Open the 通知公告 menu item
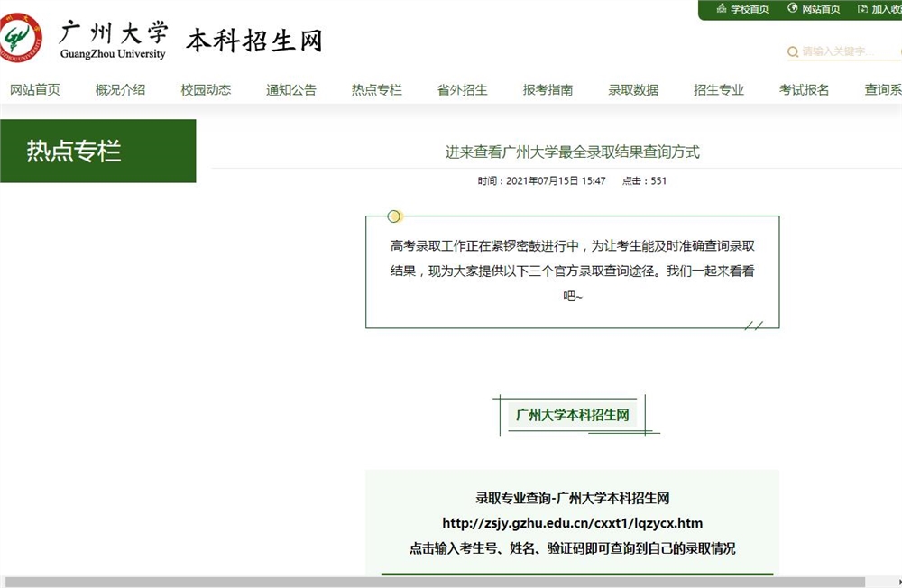Image resolution: width=902 pixels, height=588 pixels. click(x=291, y=90)
